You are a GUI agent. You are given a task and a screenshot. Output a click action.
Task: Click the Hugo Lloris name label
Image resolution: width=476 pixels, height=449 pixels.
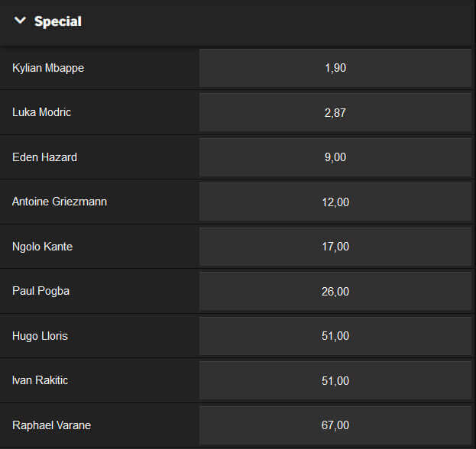click(x=40, y=337)
